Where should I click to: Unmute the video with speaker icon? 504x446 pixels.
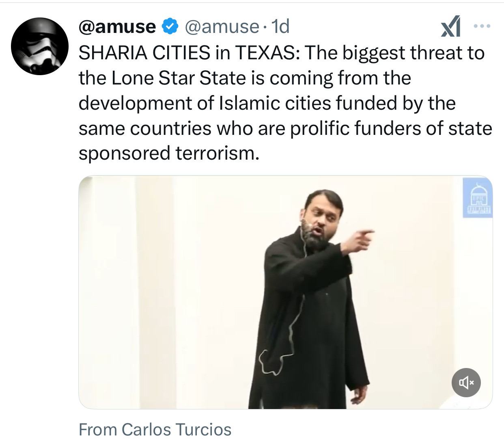(466, 382)
